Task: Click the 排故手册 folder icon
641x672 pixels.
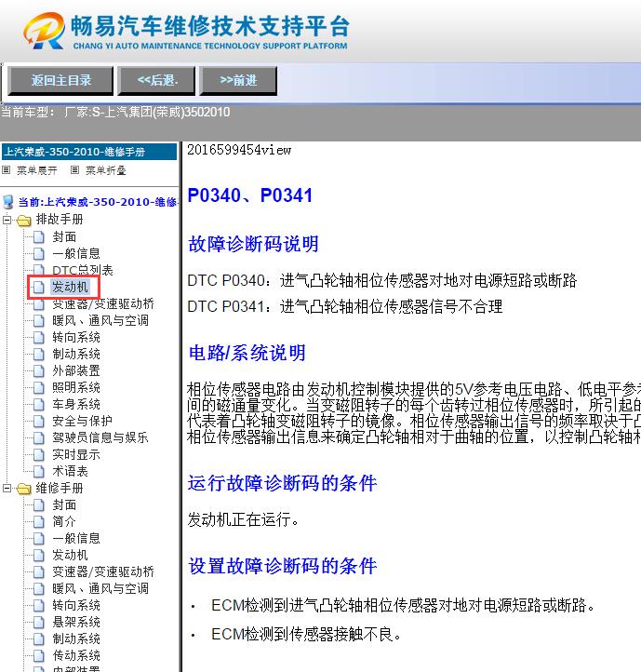Action: (24, 221)
